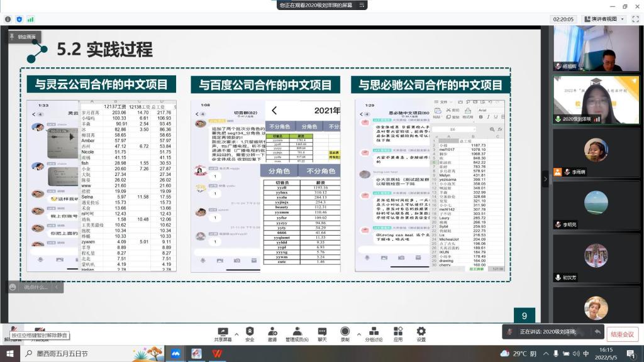The width and height of the screenshot is (644, 362).
Task: Collapse the participant video side panel
Action: (545, 178)
